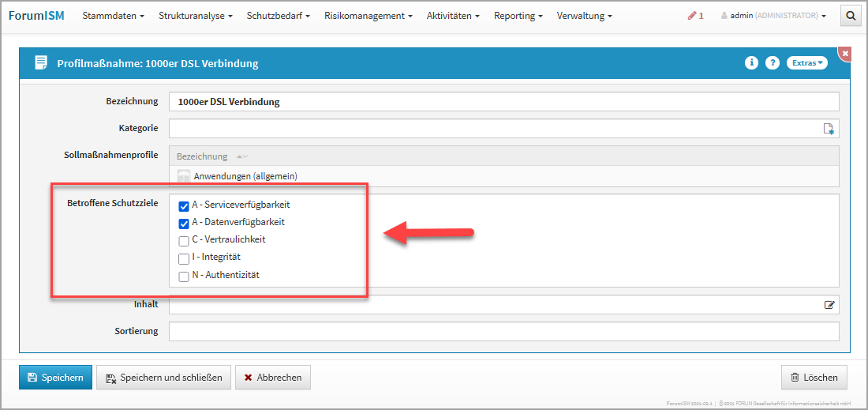
Task: Open the Verwaltung menu
Action: (x=585, y=16)
